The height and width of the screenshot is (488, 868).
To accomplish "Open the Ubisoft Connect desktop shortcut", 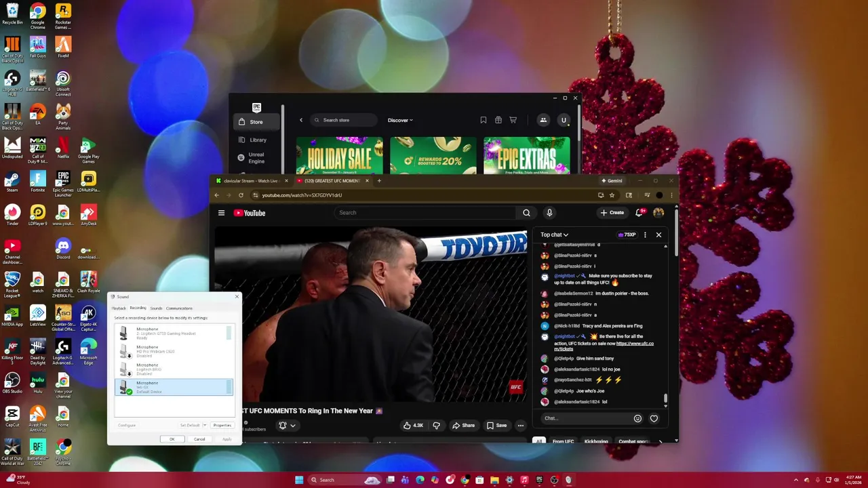I will [x=63, y=84].
